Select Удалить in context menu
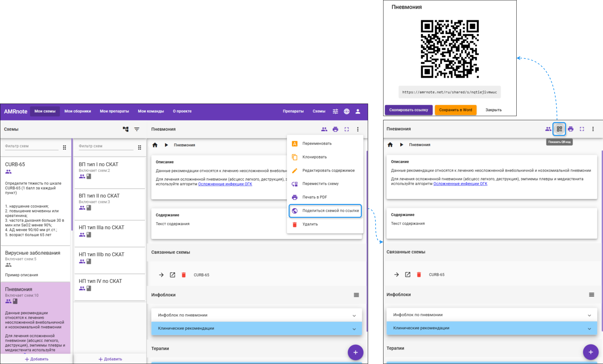The height and width of the screenshot is (364, 603). coord(325,224)
